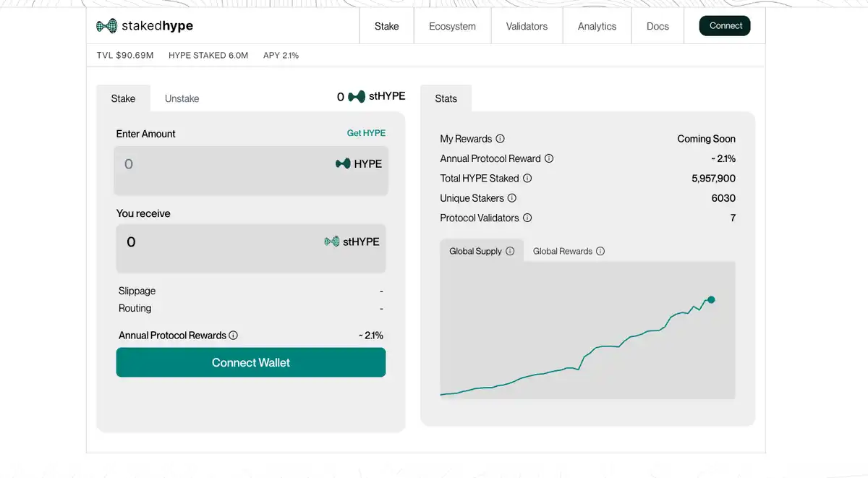The image size is (868, 478).
Task: Click the HYPE token icon in amount field
Action: (x=343, y=164)
